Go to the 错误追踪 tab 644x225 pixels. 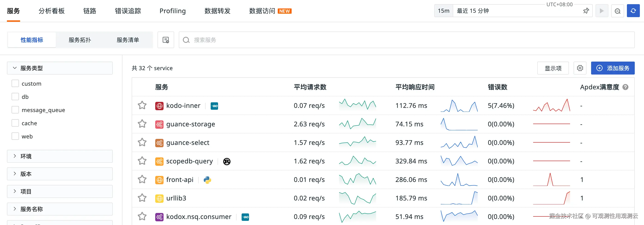128,11
